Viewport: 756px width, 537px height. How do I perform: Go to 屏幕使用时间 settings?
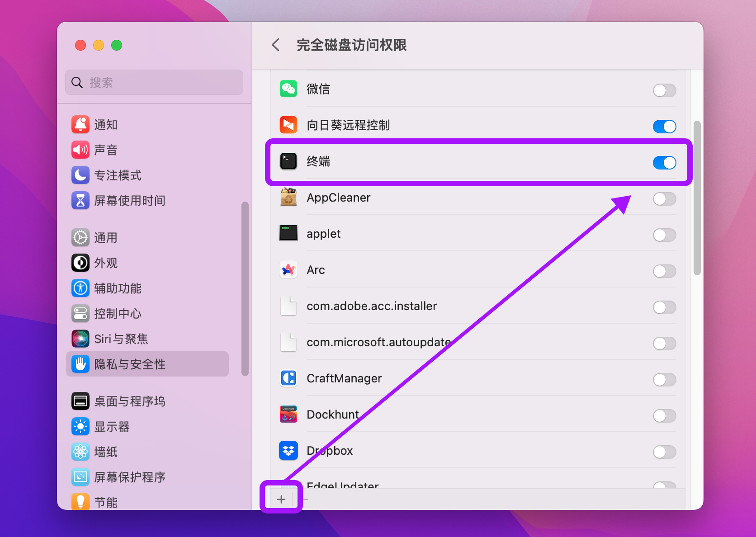click(x=147, y=201)
